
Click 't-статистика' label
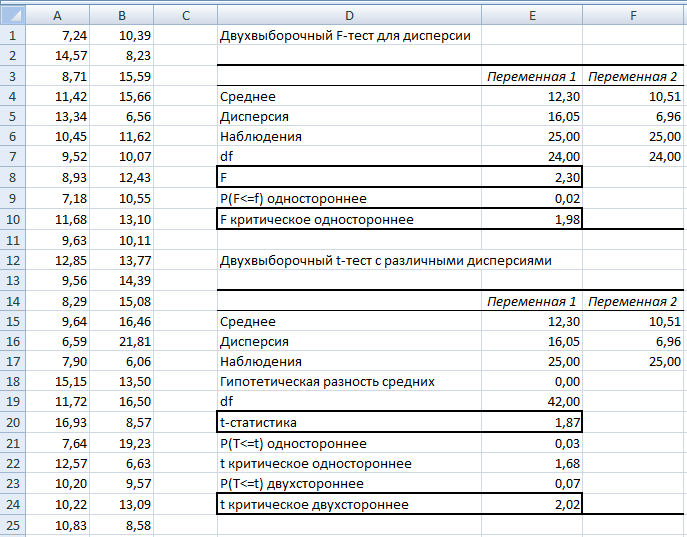[x=258, y=422]
